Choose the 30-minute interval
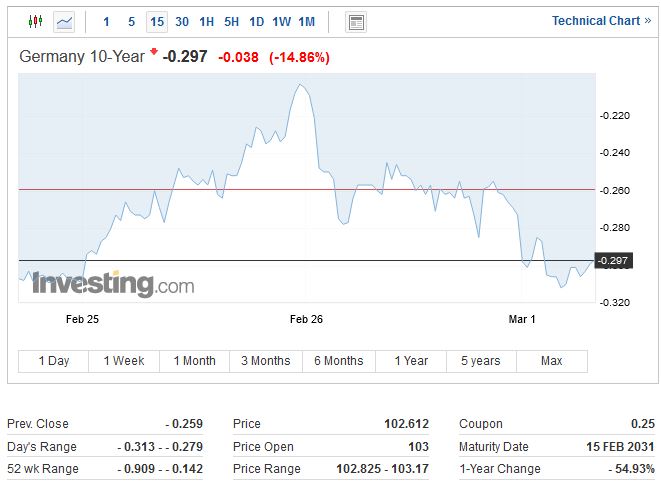661x503 pixels. click(x=182, y=22)
